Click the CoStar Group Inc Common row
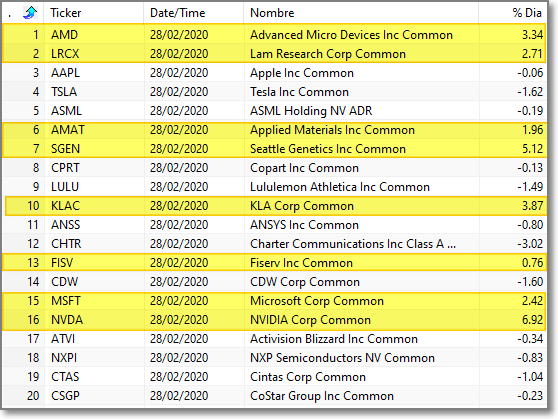Image resolution: width=558 pixels, height=419 pixels. (274, 396)
